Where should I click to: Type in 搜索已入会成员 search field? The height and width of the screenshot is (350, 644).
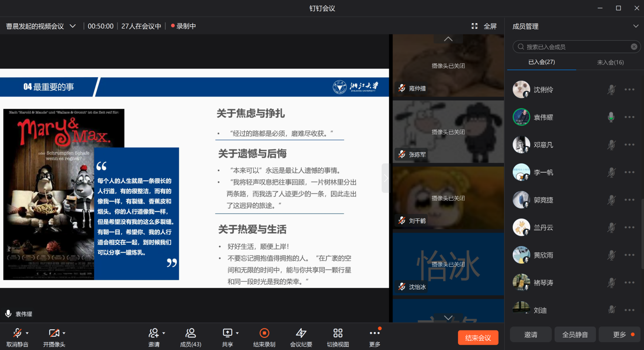tap(577, 47)
